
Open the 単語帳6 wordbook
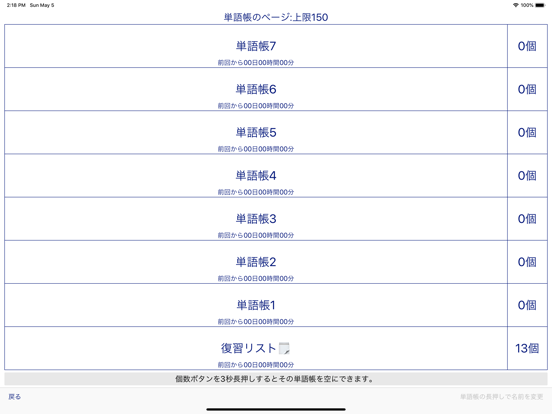[256, 89]
